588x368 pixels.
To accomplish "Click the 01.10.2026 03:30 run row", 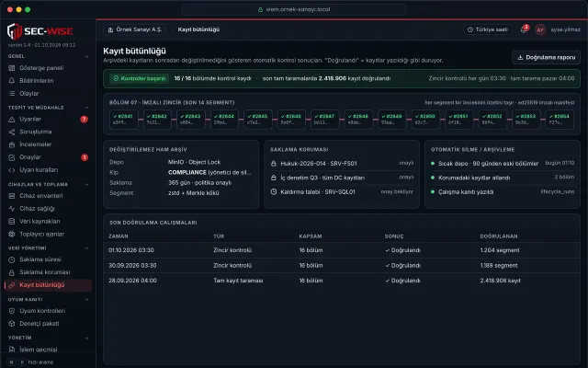I will 342,250.
